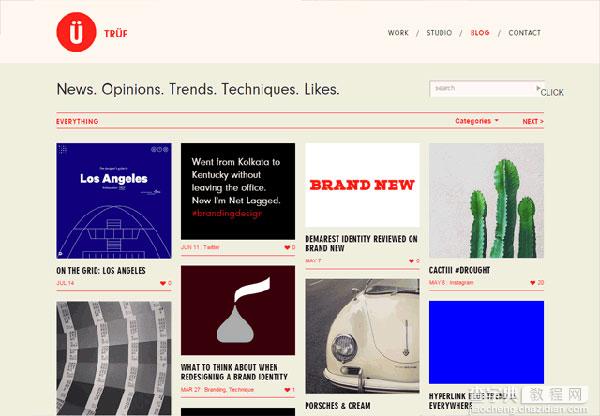Select the Everything filter
The width and height of the screenshot is (600, 416).
pos(77,121)
